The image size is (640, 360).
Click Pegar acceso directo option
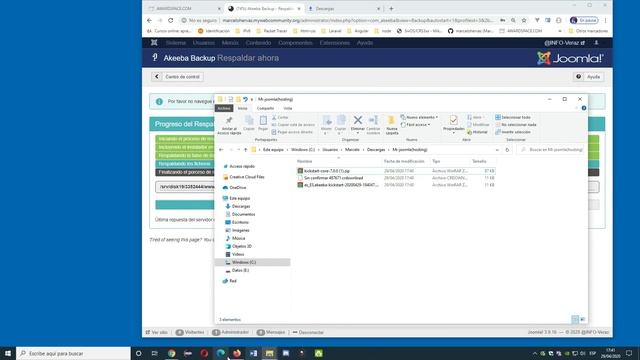292,132
